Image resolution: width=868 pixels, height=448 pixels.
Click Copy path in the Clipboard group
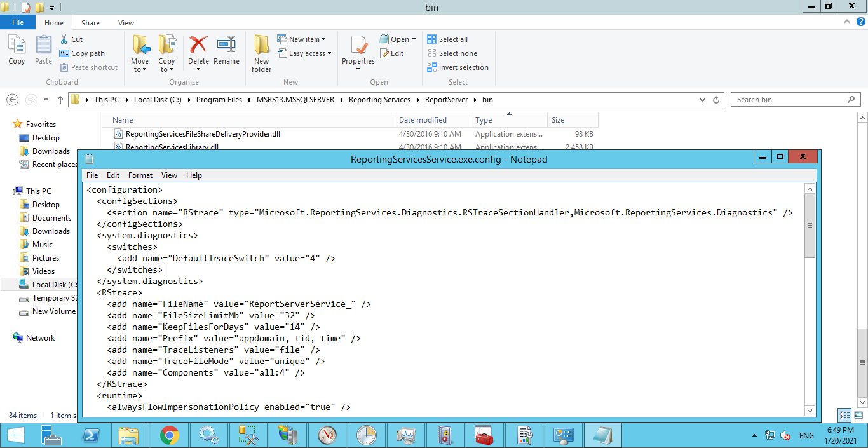click(x=82, y=53)
